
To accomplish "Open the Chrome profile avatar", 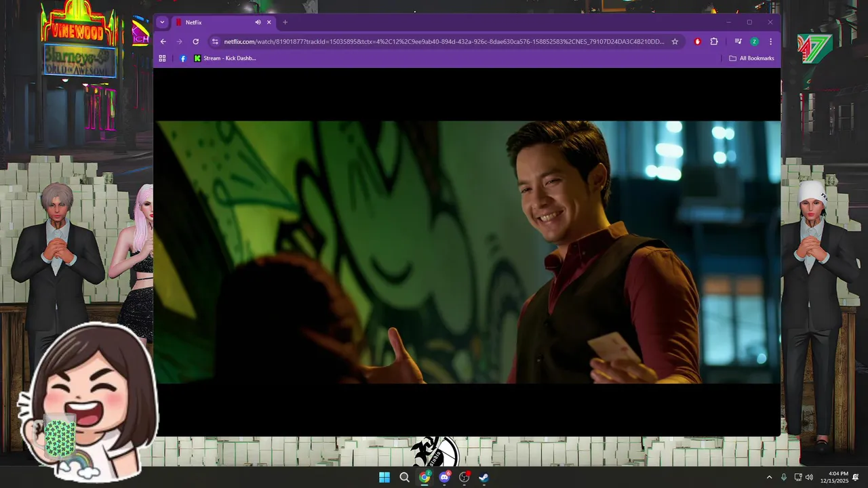I will (x=754, y=41).
